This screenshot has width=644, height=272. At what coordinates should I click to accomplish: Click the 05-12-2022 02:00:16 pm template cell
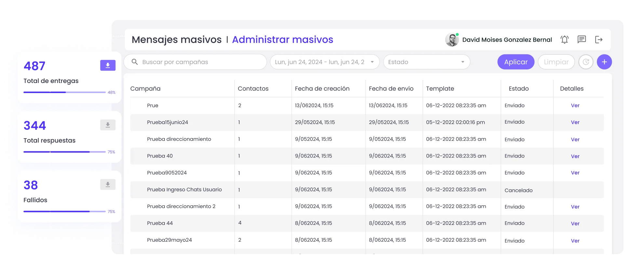click(455, 122)
